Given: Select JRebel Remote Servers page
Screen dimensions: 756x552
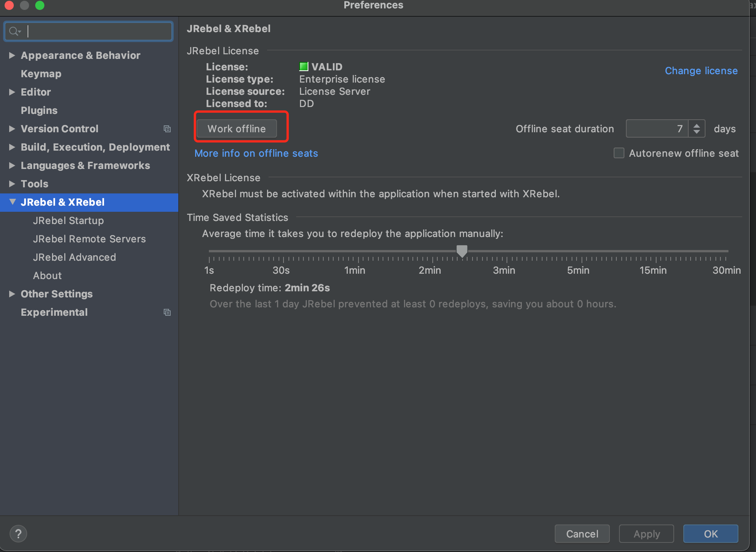Looking at the screenshot, I should [x=90, y=239].
